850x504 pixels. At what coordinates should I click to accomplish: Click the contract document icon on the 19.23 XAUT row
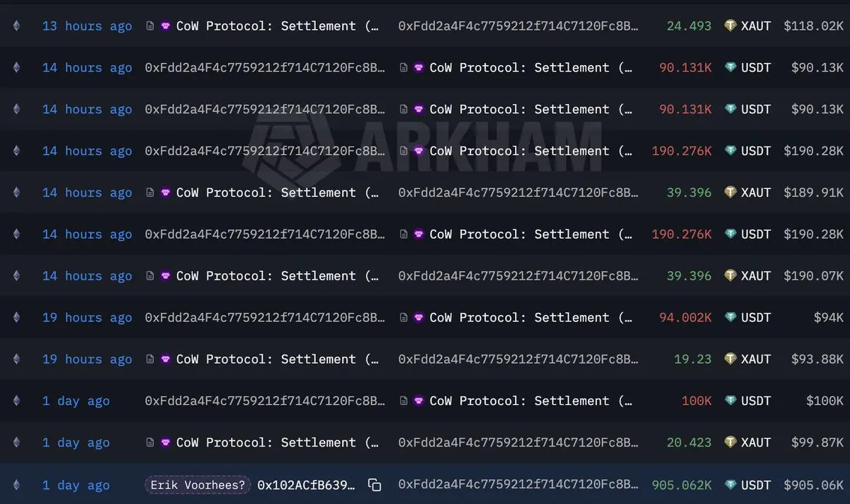tap(149, 359)
